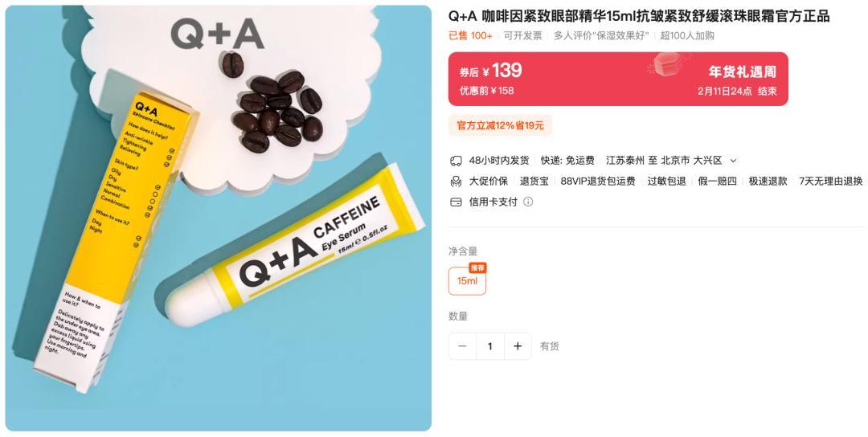Expand the delivery address dropdown chevron
868x437 pixels.
(734, 161)
